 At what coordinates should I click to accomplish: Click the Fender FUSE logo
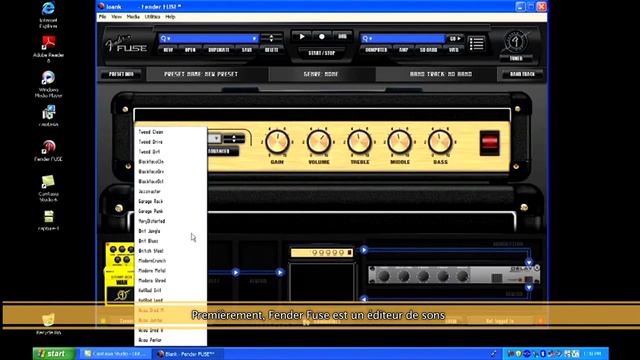(126, 44)
